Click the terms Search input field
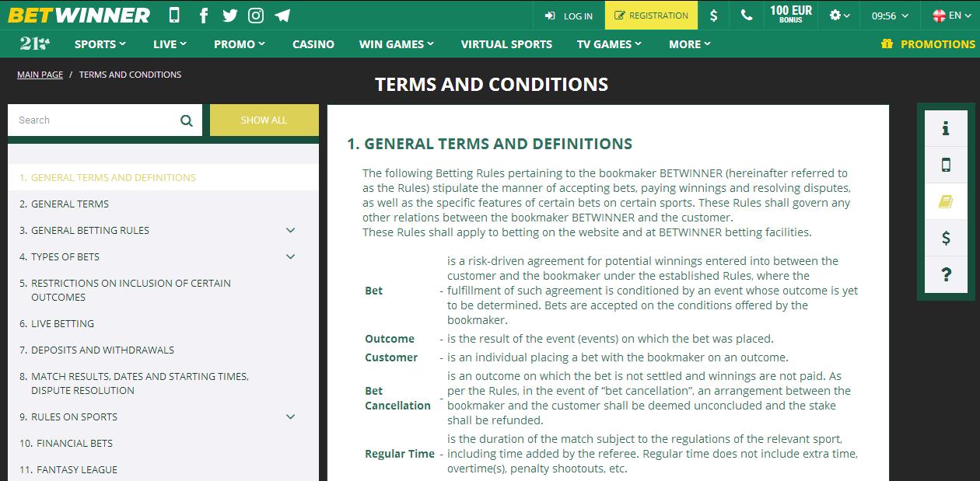This screenshot has width=980, height=481. pos(93,120)
